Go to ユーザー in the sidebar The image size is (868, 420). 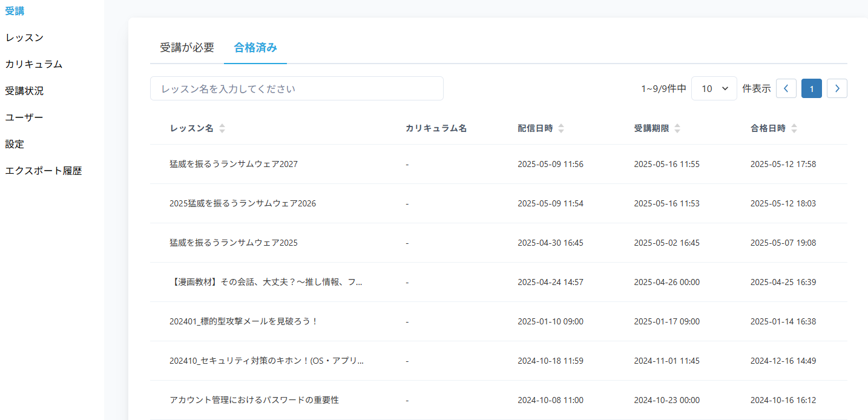click(x=24, y=117)
